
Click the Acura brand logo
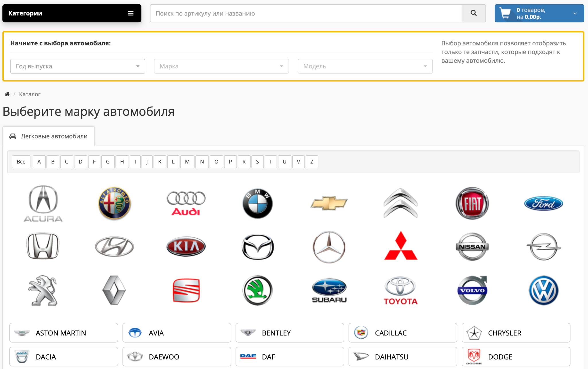pos(43,203)
